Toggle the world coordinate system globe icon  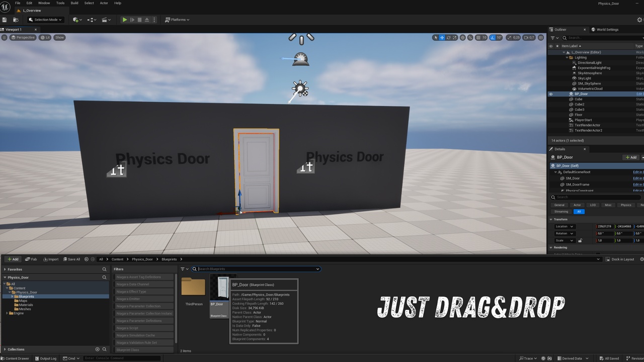[463, 37]
